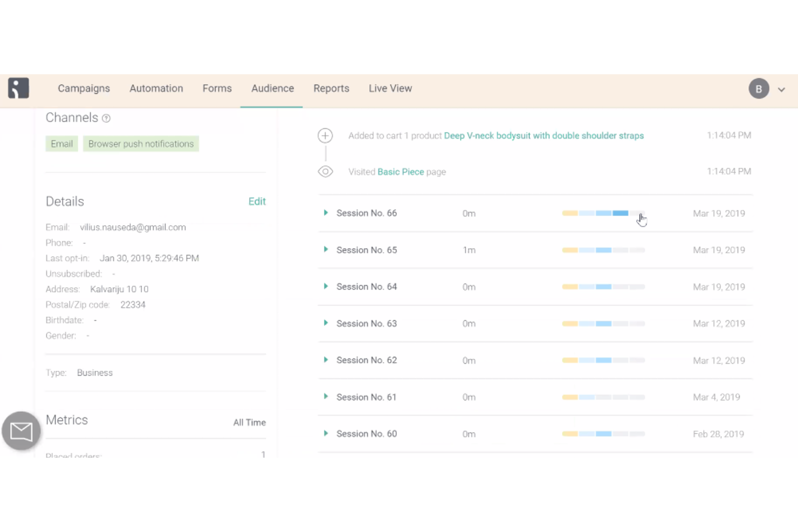Open the Reports section
This screenshot has height=532, width=798.
pyautogui.click(x=331, y=88)
